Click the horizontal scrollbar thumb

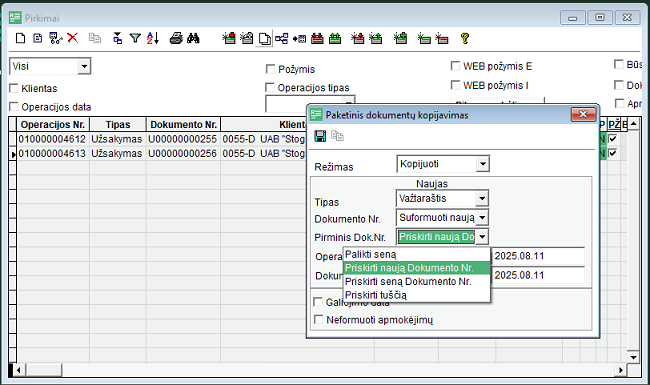click(x=43, y=370)
